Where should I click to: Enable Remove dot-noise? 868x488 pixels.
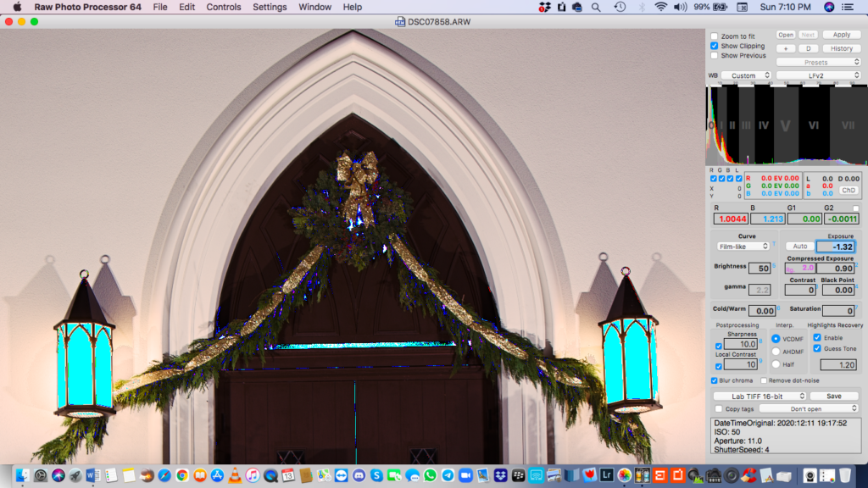tap(764, 380)
